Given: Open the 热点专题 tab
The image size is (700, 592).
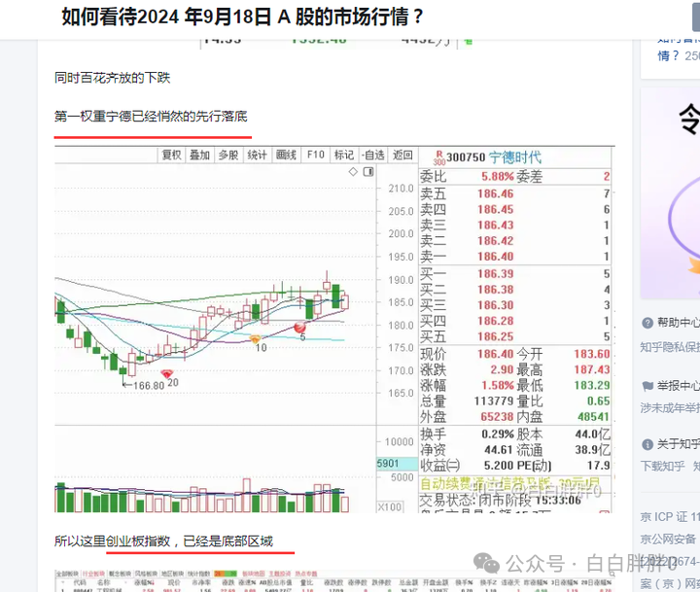Looking at the screenshot, I should (x=306, y=574).
